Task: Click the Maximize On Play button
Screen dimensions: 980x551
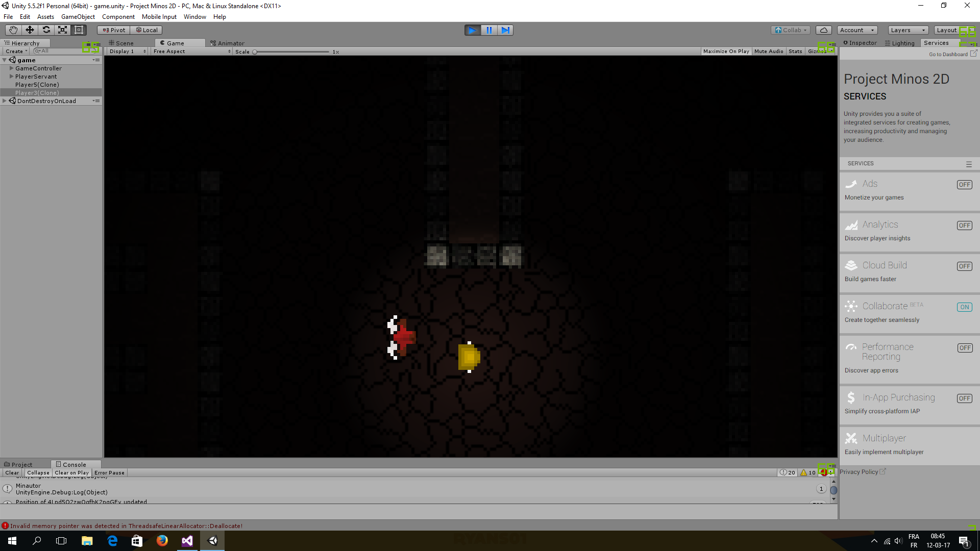Action: [x=726, y=52]
